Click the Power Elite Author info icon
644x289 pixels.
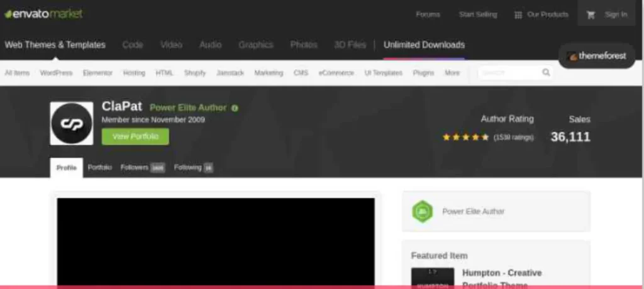click(x=235, y=108)
